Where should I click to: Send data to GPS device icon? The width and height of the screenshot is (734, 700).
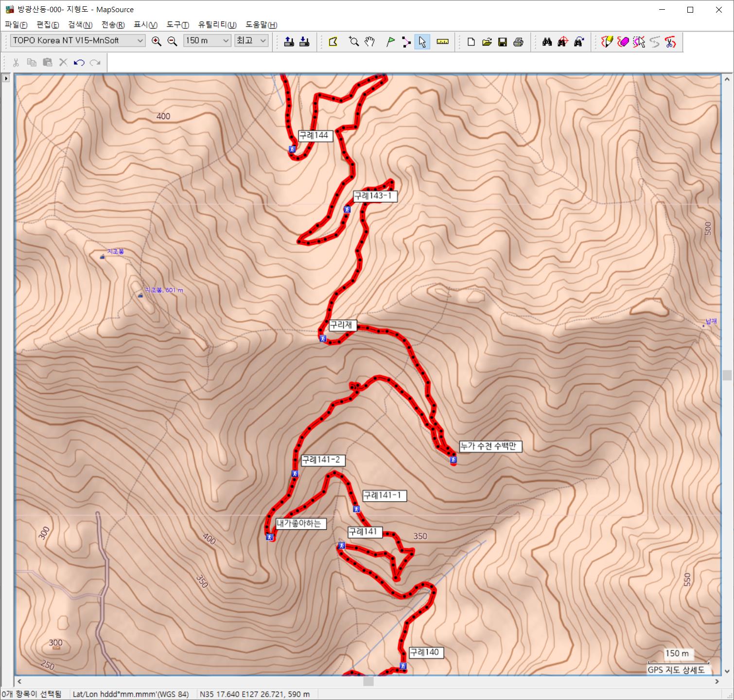tap(289, 42)
